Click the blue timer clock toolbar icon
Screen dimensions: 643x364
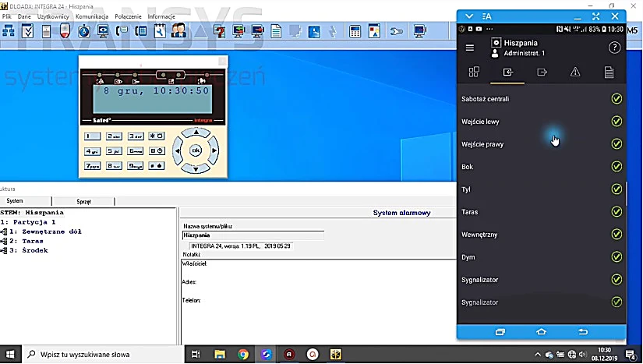[84, 31]
